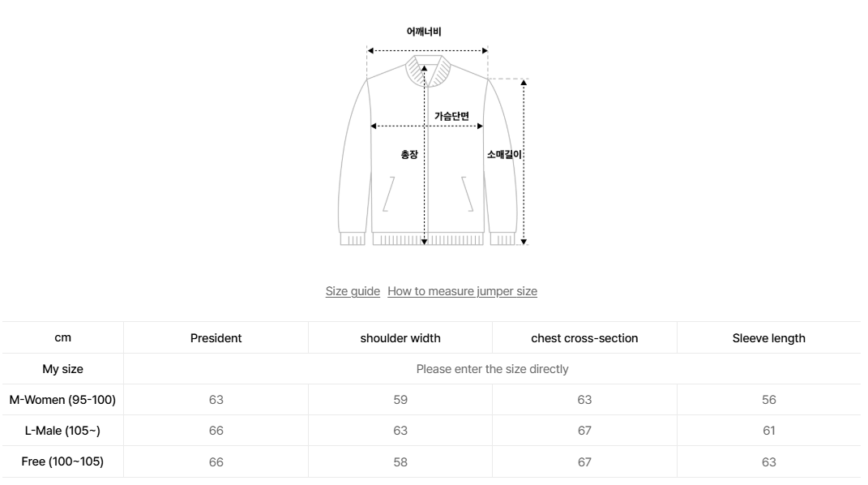Click the President column header

[x=216, y=338]
